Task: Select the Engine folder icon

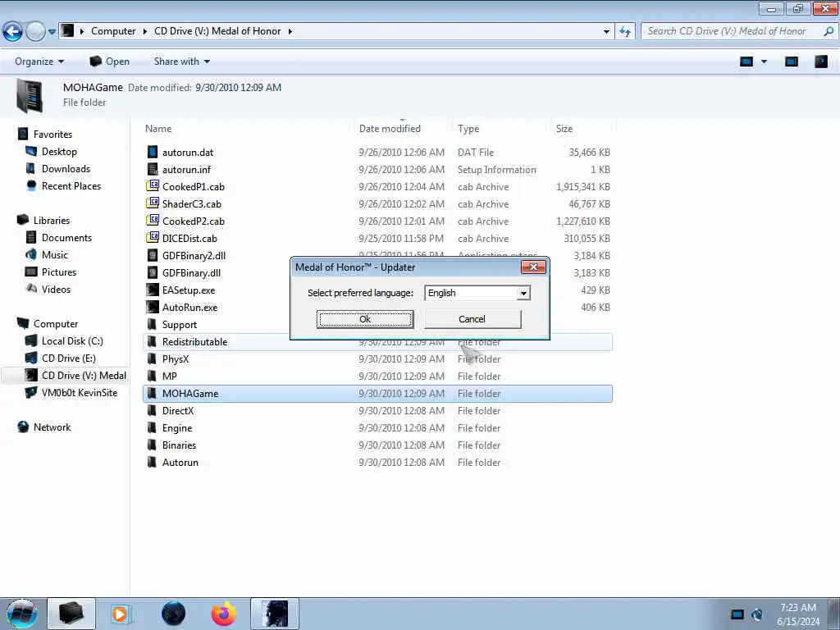Action: pos(153,427)
